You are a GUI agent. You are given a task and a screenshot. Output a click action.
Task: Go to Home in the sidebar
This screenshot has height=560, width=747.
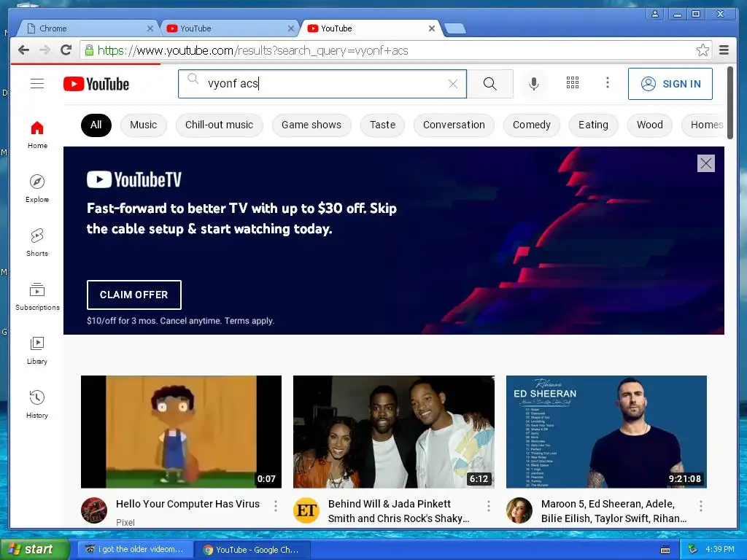pyautogui.click(x=37, y=135)
